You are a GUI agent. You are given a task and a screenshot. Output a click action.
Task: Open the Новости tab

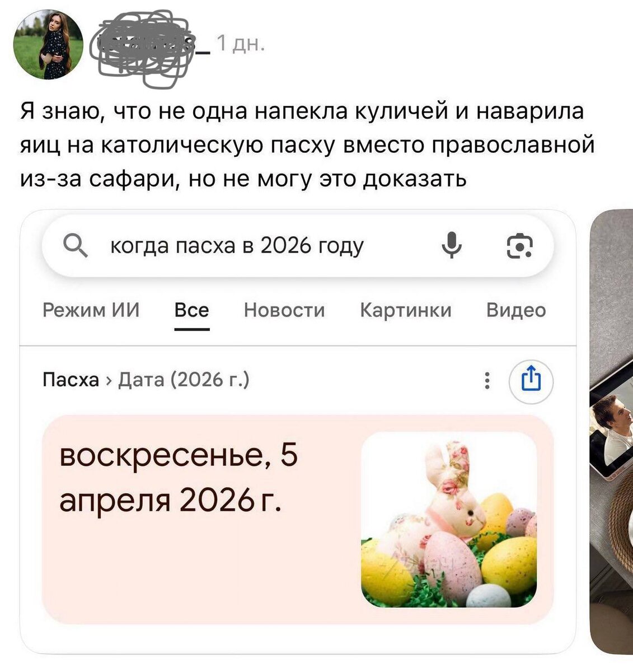pyautogui.click(x=284, y=310)
